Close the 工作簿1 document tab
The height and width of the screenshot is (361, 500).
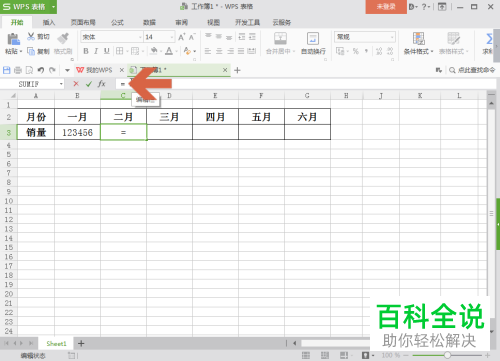pos(225,70)
